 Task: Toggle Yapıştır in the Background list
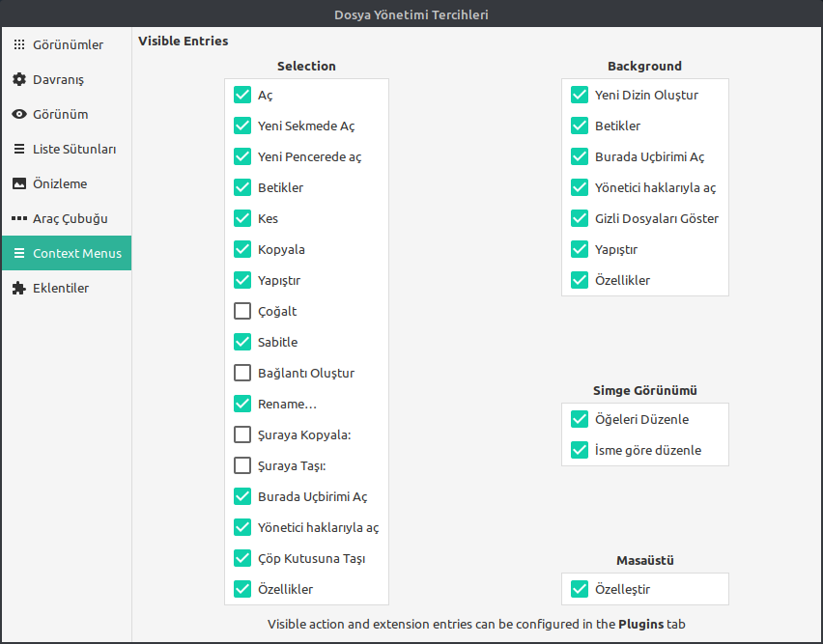tap(580, 249)
